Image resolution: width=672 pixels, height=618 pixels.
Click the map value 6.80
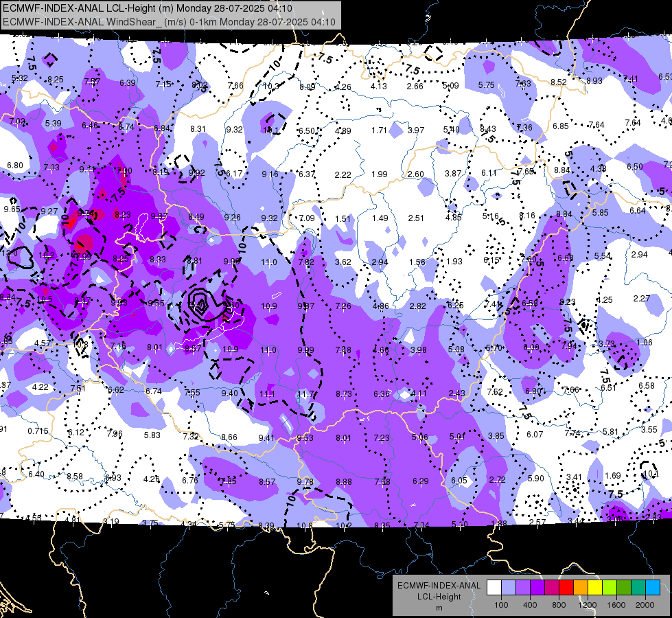coord(15,165)
